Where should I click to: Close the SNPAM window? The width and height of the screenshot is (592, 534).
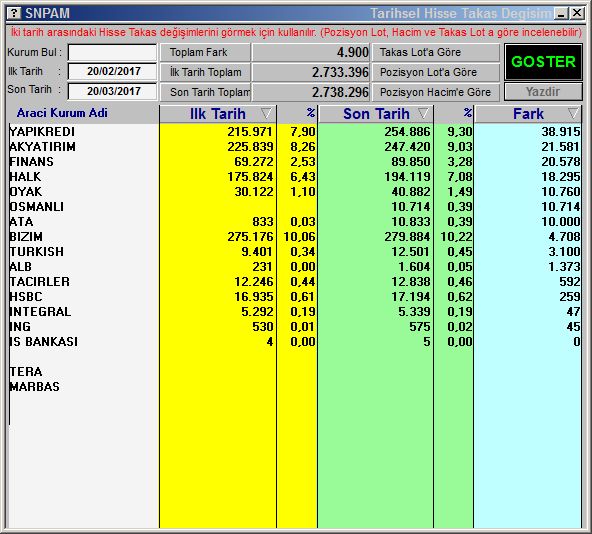(x=577, y=14)
